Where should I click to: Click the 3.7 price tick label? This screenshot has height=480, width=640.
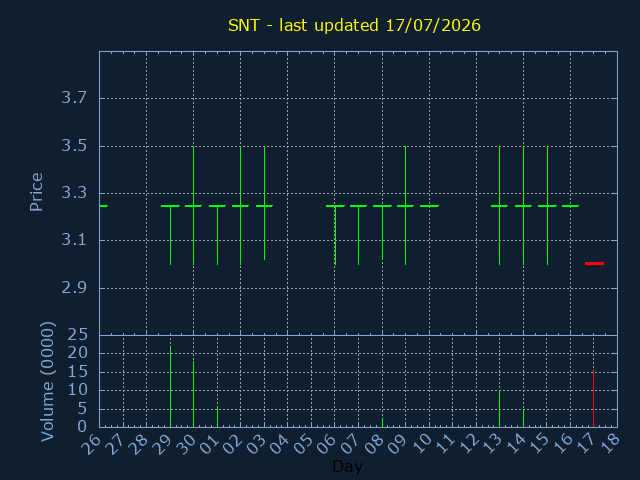point(74,98)
